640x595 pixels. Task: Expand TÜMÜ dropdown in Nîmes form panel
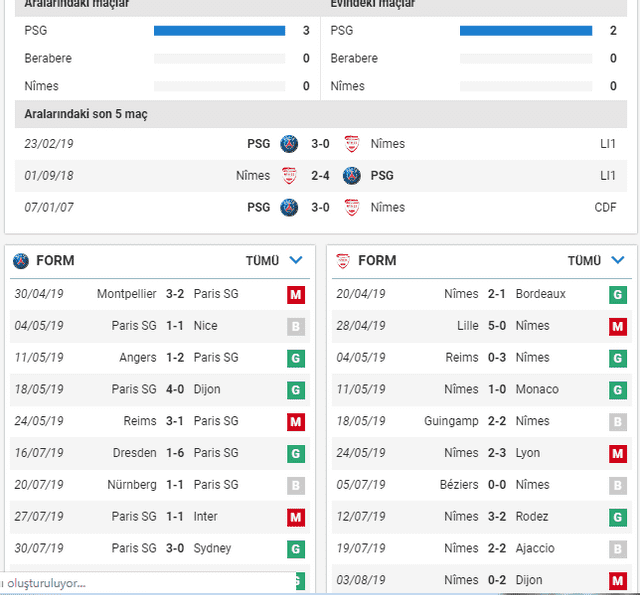click(596, 260)
